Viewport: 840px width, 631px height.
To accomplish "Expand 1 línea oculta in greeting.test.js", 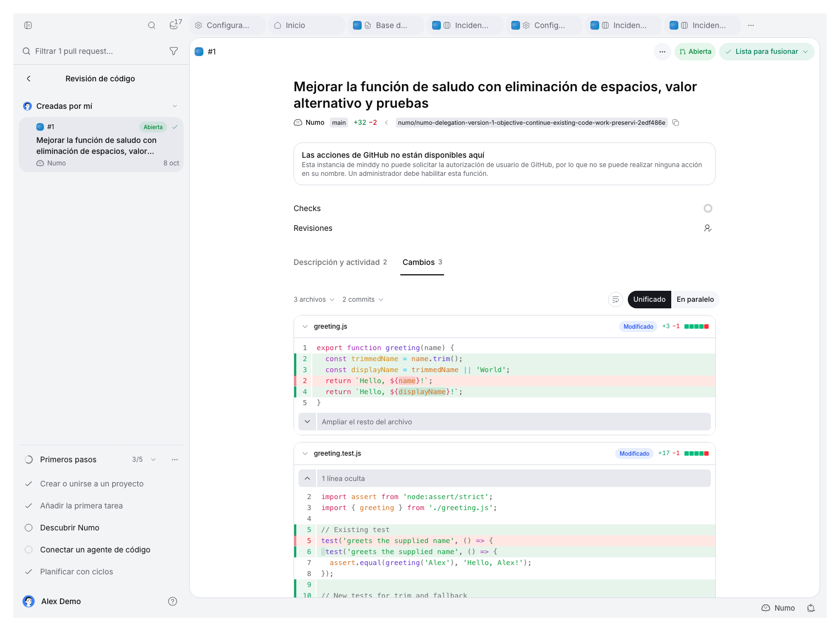I will (505, 479).
